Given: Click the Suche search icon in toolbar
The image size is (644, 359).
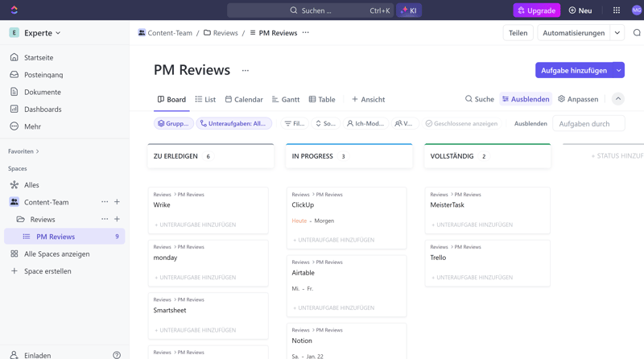Looking at the screenshot, I should (x=479, y=99).
